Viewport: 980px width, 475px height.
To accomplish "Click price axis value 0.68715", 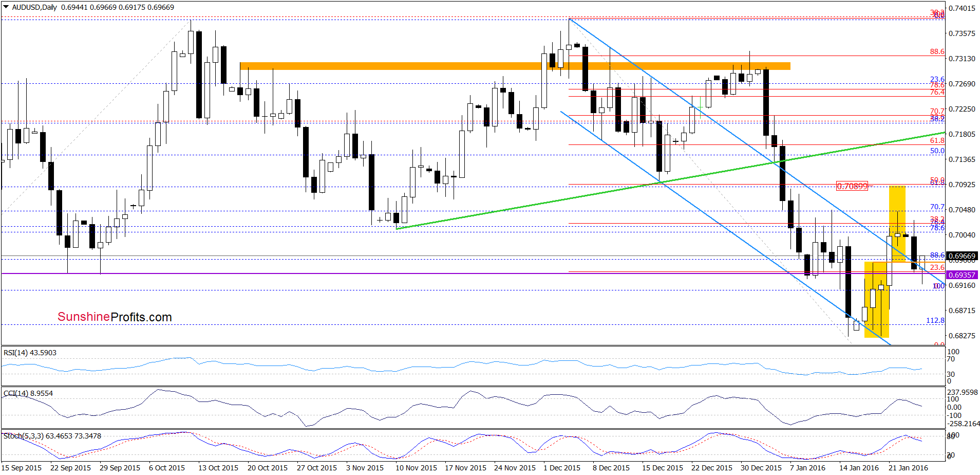I will [962, 310].
